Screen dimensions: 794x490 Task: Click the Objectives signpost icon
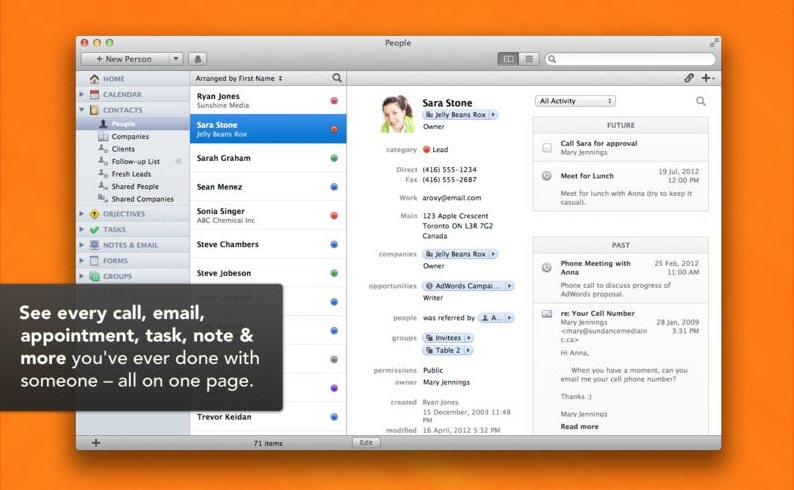pos(94,214)
